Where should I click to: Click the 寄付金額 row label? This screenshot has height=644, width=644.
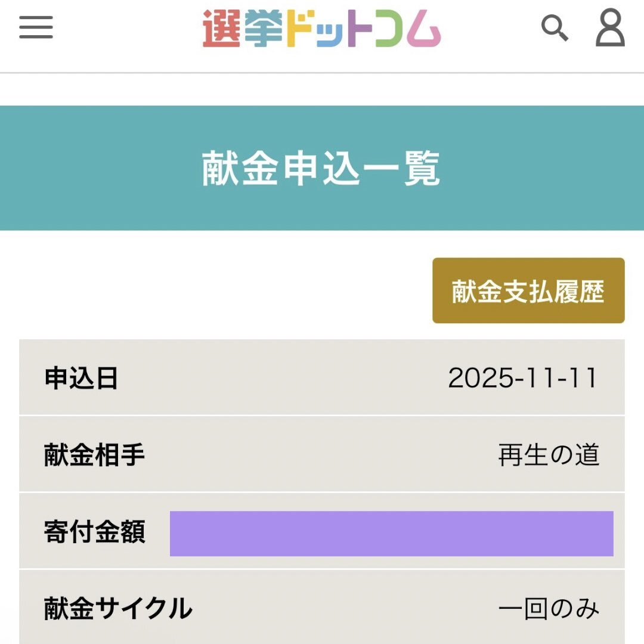(x=94, y=532)
